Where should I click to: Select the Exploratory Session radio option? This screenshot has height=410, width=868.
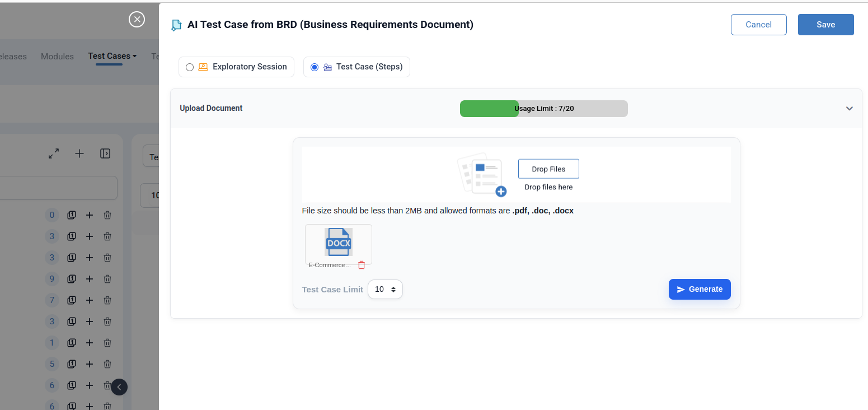point(190,67)
